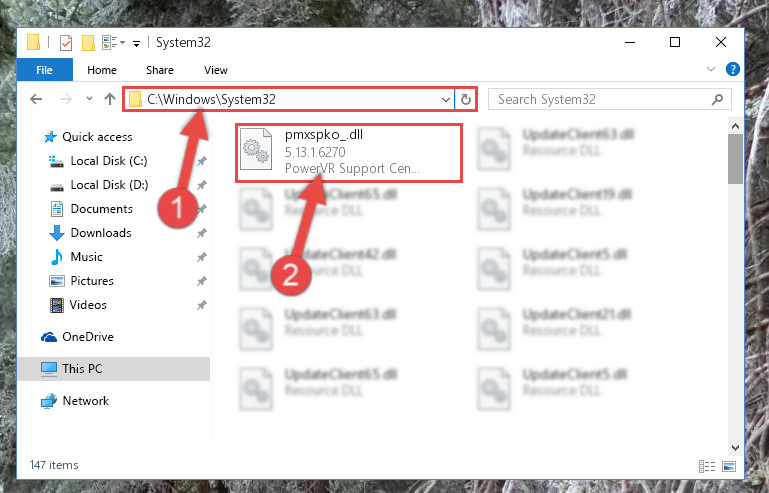769x493 pixels.
Task: Go up one folder level arrow
Action: (110, 100)
